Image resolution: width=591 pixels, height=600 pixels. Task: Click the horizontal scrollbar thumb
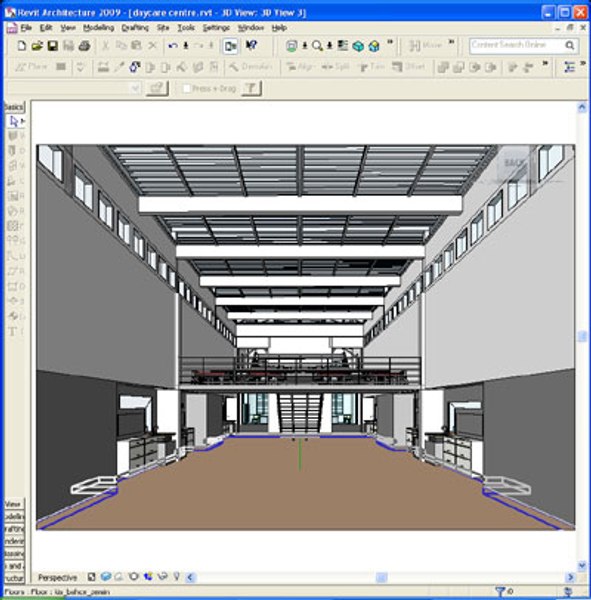coord(381,577)
